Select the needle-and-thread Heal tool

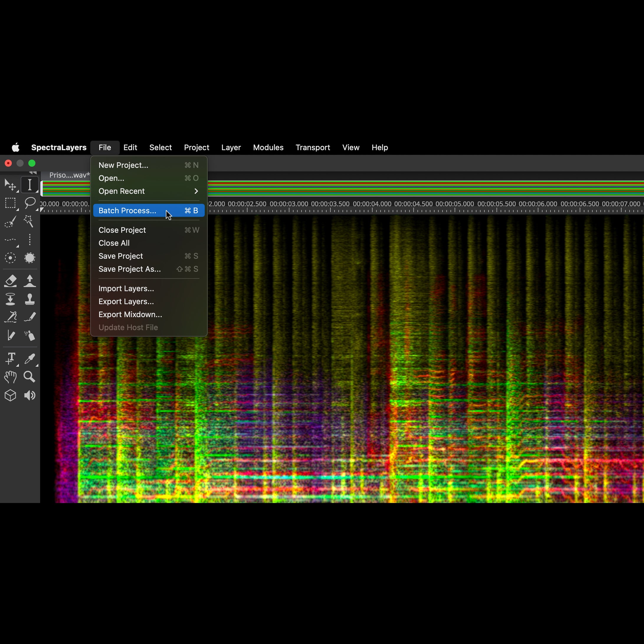(10, 317)
